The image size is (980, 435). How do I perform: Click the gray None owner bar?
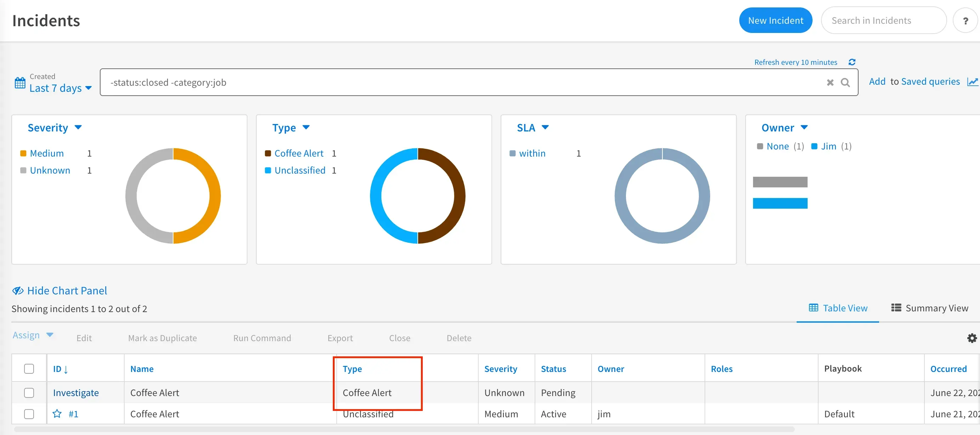pyautogui.click(x=780, y=182)
